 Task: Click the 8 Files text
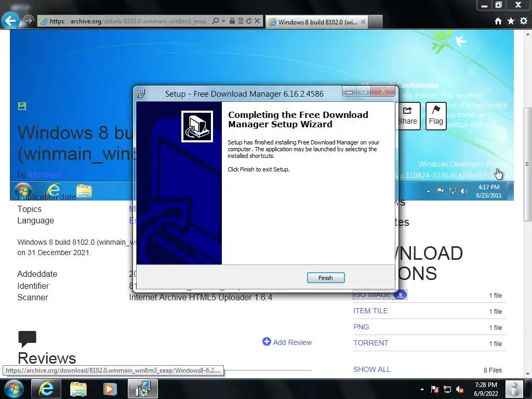(493, 370)
